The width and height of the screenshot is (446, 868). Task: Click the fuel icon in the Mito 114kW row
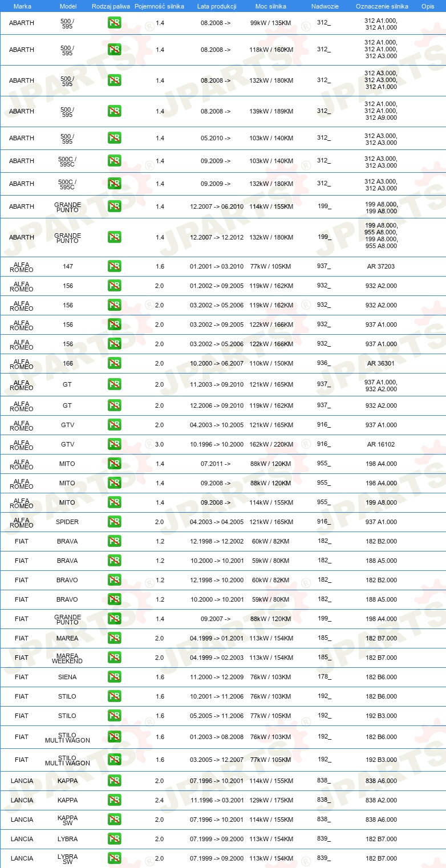[x=114, y=502]
